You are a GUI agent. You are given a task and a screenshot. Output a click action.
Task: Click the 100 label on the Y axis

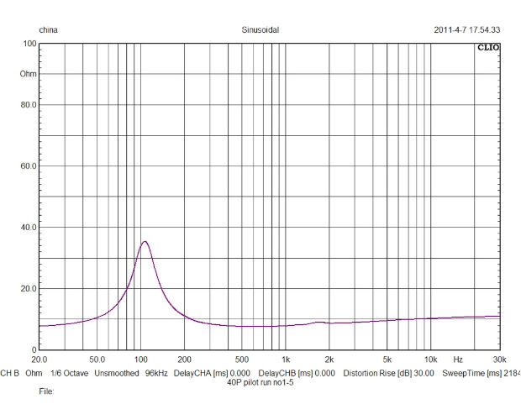(x=29, y=44)
